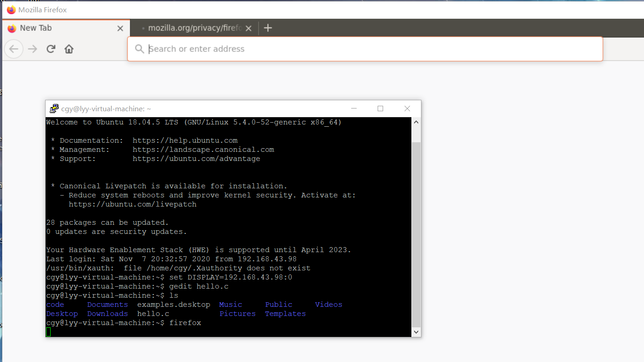Click the 'firefox' command in terminal
644x362 pixels.
click(185, 323)
